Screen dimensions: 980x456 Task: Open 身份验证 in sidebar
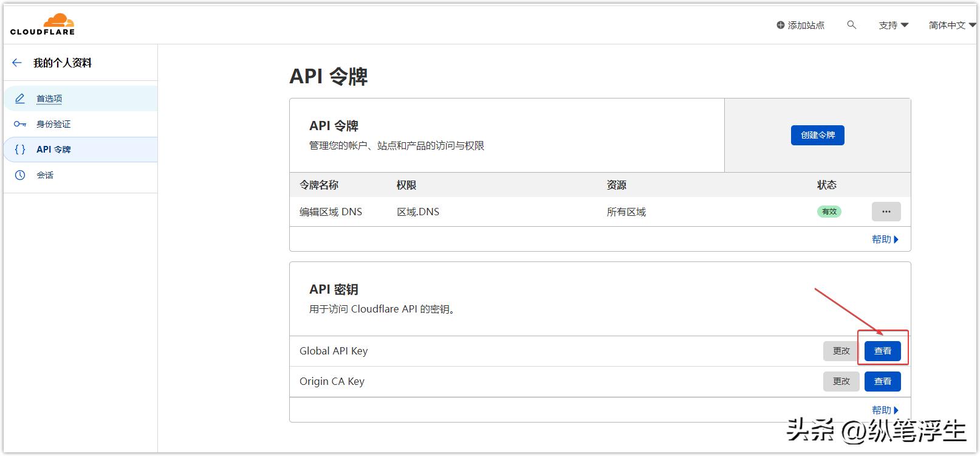coord(81,124)
